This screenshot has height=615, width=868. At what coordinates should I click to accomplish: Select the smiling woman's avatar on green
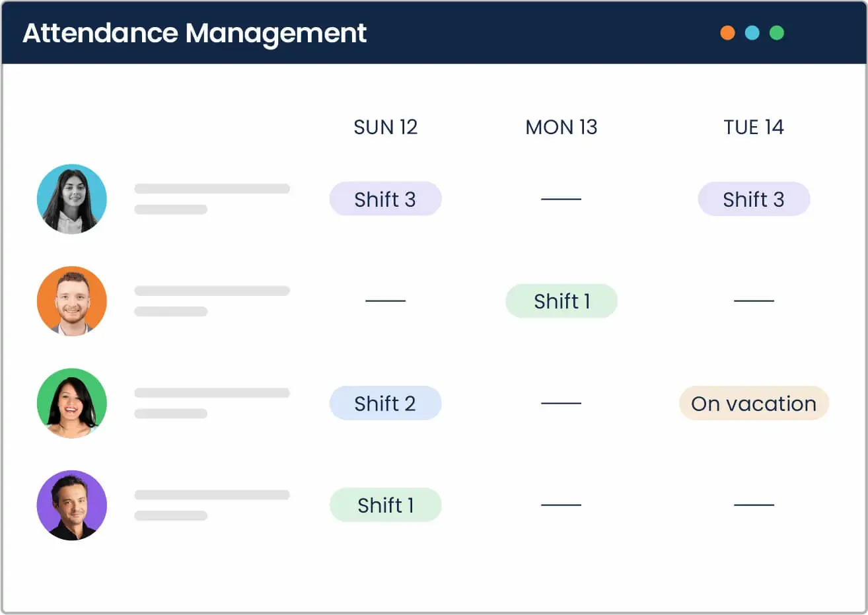pos(71,403)
